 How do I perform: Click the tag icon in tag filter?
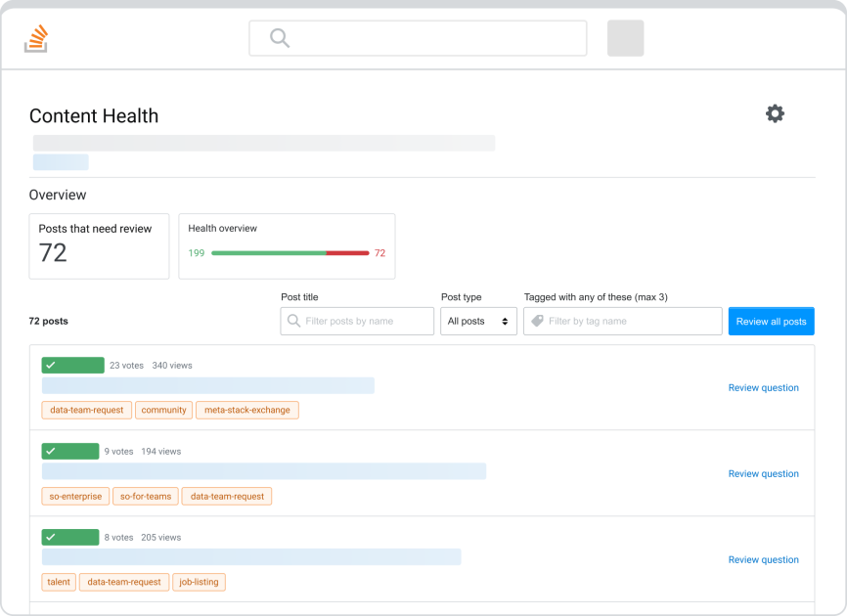537,321
